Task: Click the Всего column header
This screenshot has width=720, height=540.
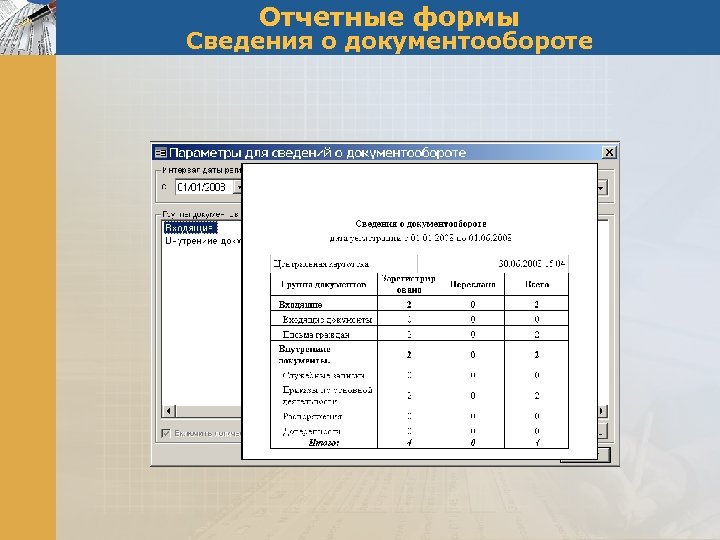Action: [x=537, y=284]
